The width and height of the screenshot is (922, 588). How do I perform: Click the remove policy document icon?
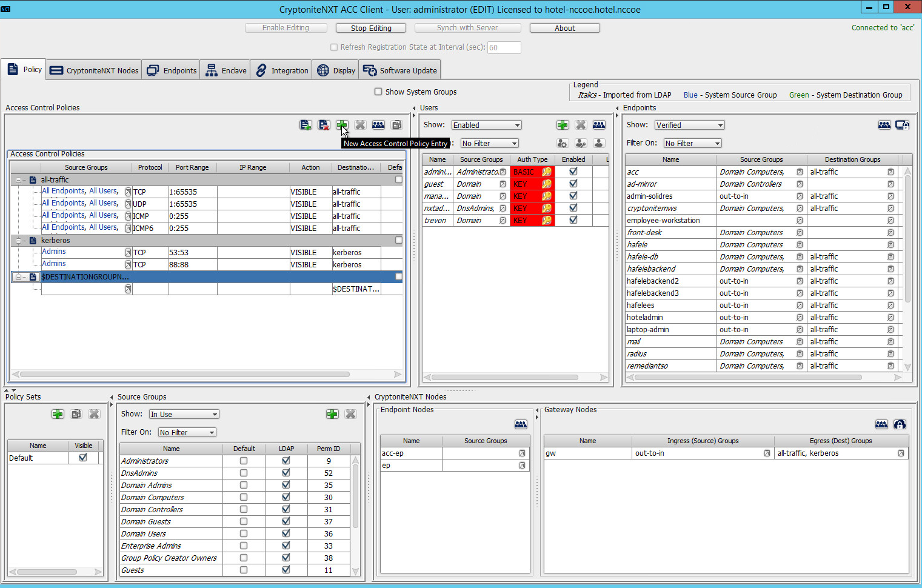click(324, 125)
